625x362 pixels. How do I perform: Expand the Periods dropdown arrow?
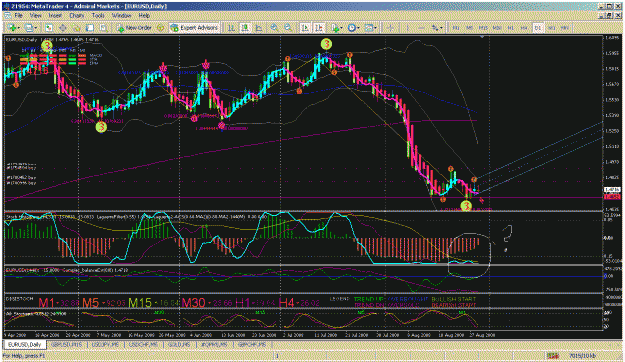(358, 28)
